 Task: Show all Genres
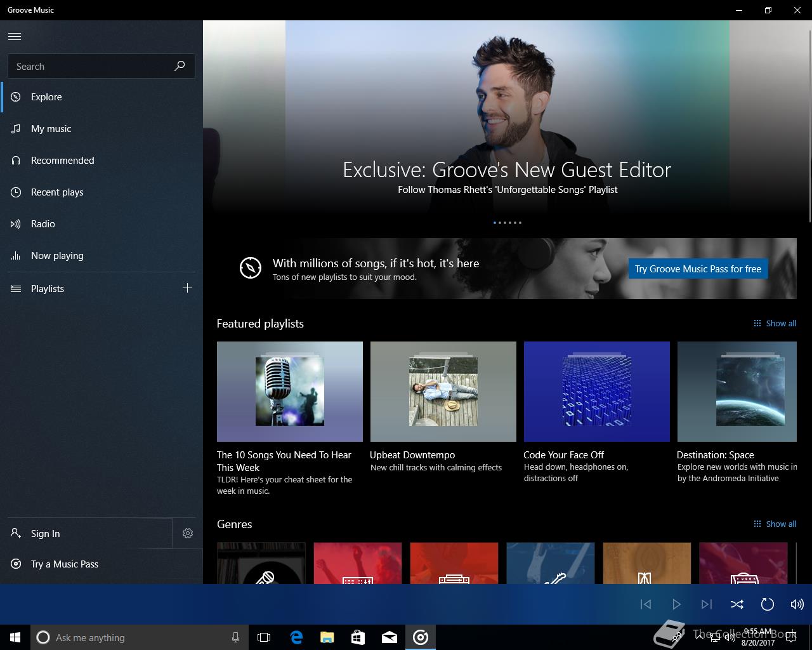coord(775,524)
